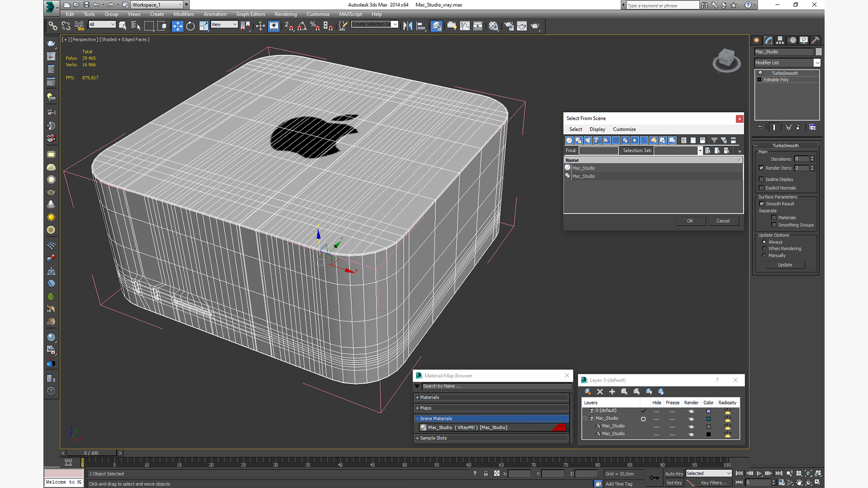
Task: Open the selection filter All dropdown
Action: point(102,24)
